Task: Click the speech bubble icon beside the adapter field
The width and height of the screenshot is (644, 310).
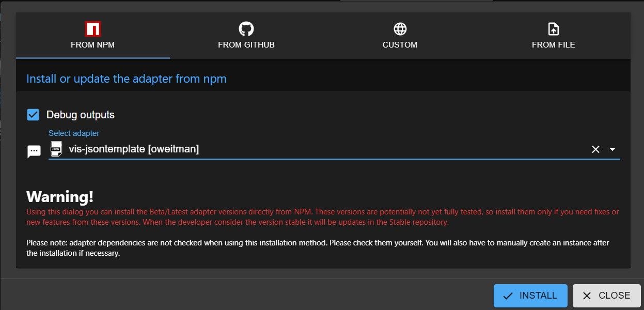Action: tap(34, 151)
